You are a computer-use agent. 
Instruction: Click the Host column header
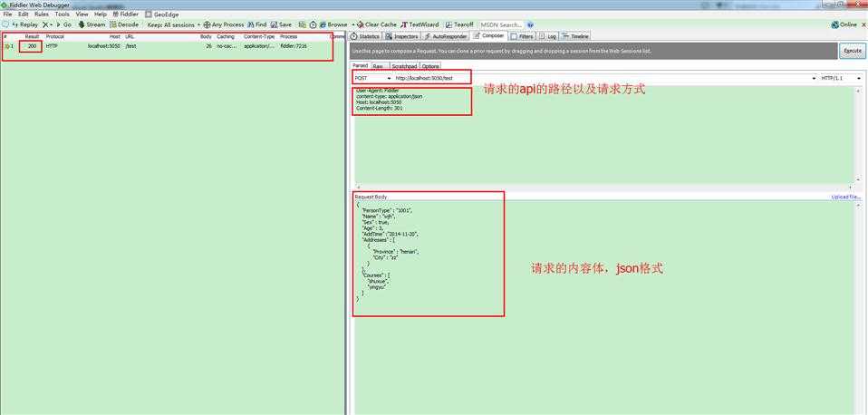pos(114,36)
